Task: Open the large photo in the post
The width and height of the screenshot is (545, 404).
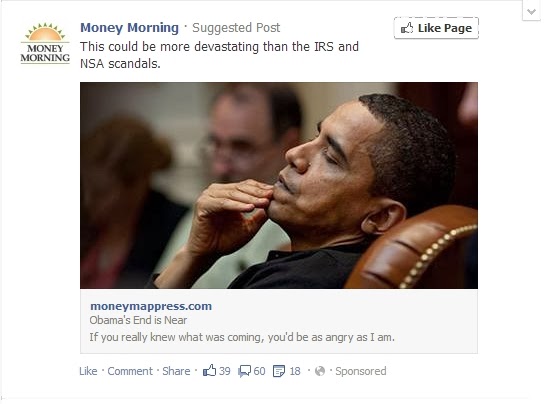Action: point(279,185)
